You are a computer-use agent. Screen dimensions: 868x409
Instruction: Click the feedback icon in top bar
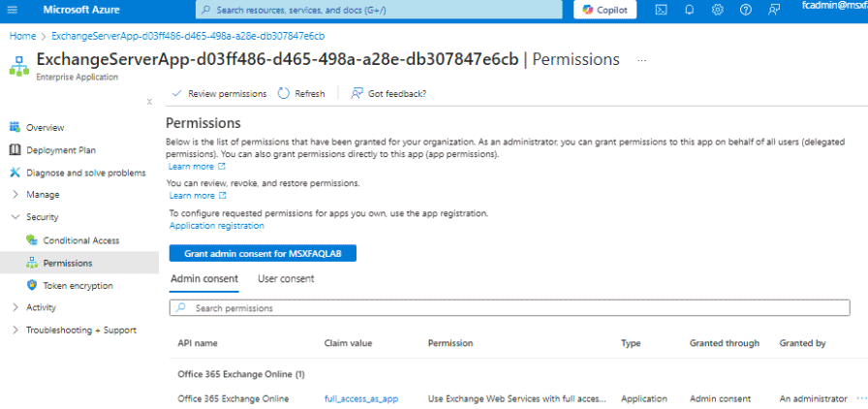(774, 10)
